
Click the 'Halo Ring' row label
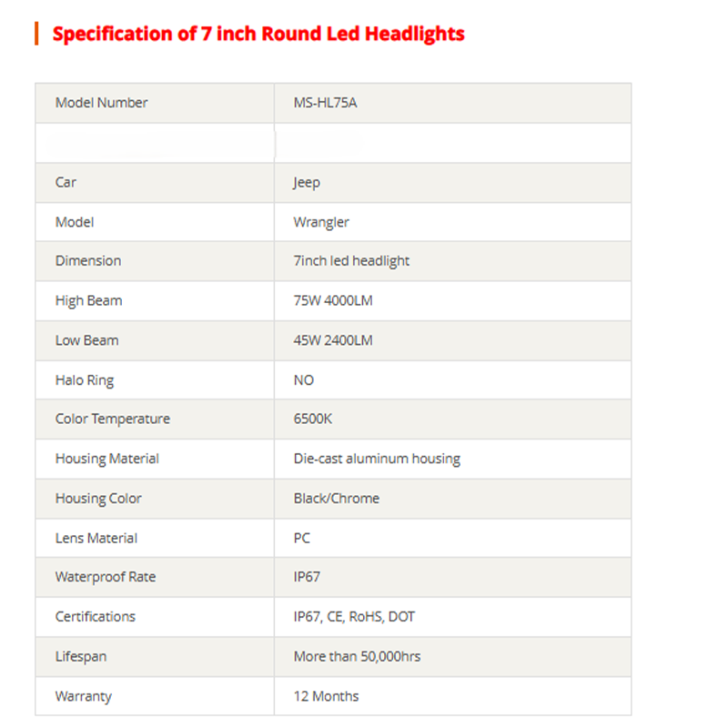85,380
